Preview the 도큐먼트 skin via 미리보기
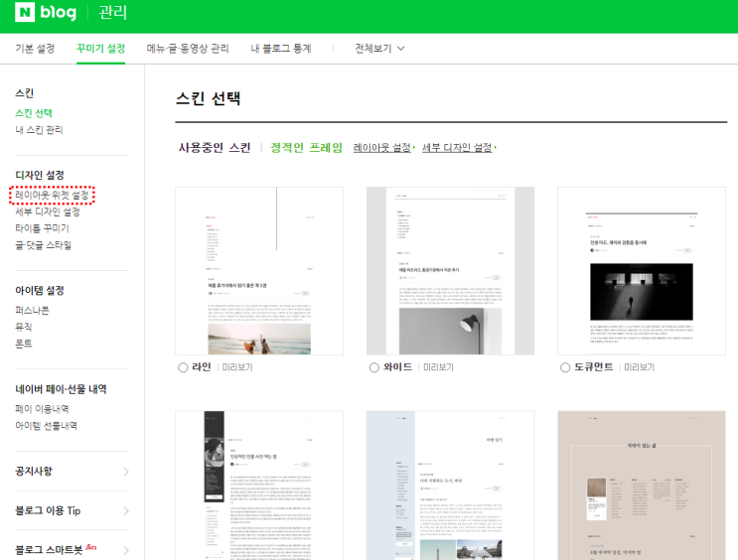Image resolution: width=738 pixels, height=560 pixels. pos(639,367)
